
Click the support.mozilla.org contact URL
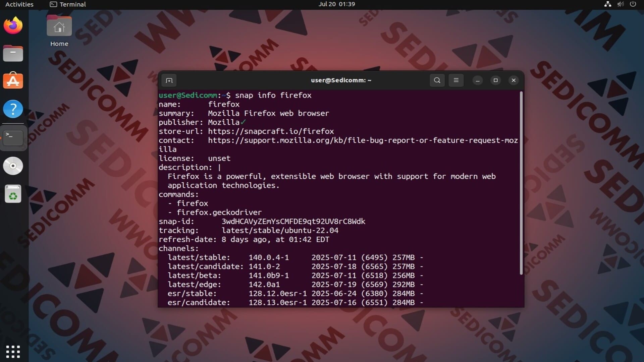click(363, 140)
